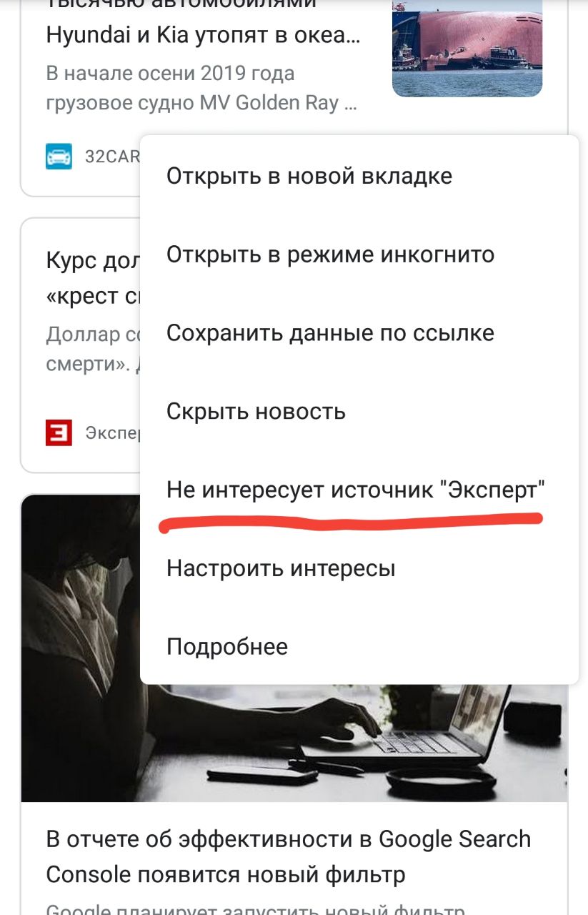Tap the Google планирует запустить snippet

(x=250, y=906)
